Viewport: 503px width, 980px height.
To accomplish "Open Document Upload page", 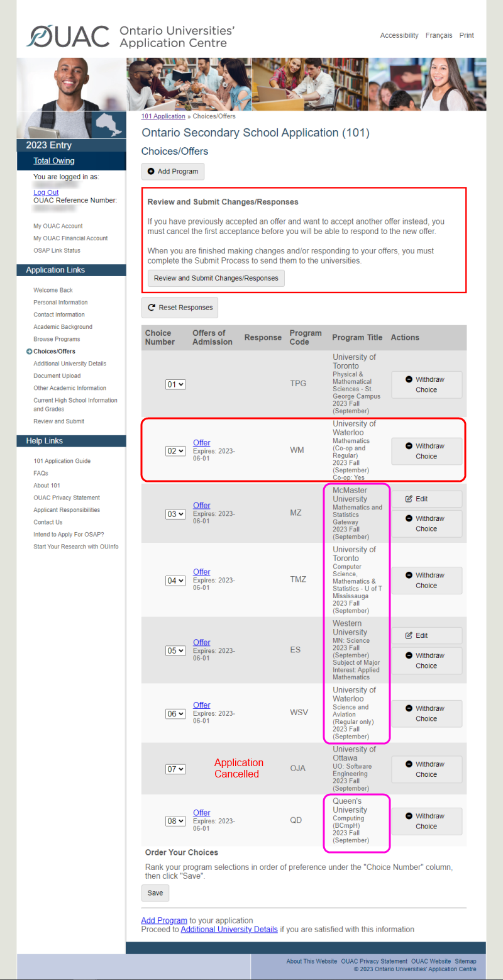I will coord(57,376).
